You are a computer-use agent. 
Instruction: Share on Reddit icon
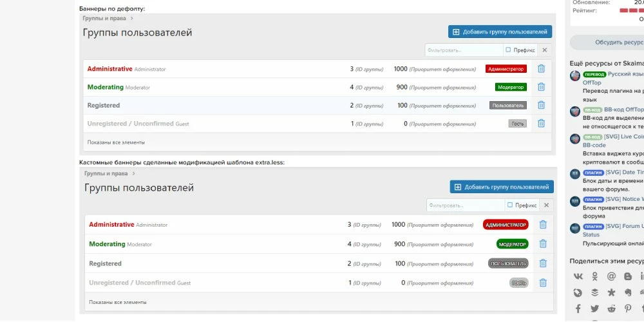(x=612, y=308)
